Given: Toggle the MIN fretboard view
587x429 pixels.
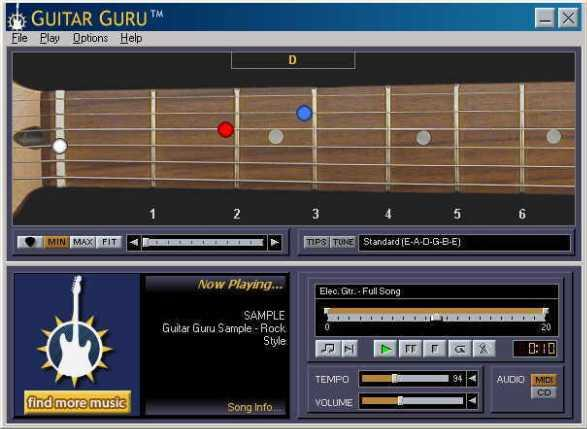Looking at the screenshot, I should (x=56, y=242).
